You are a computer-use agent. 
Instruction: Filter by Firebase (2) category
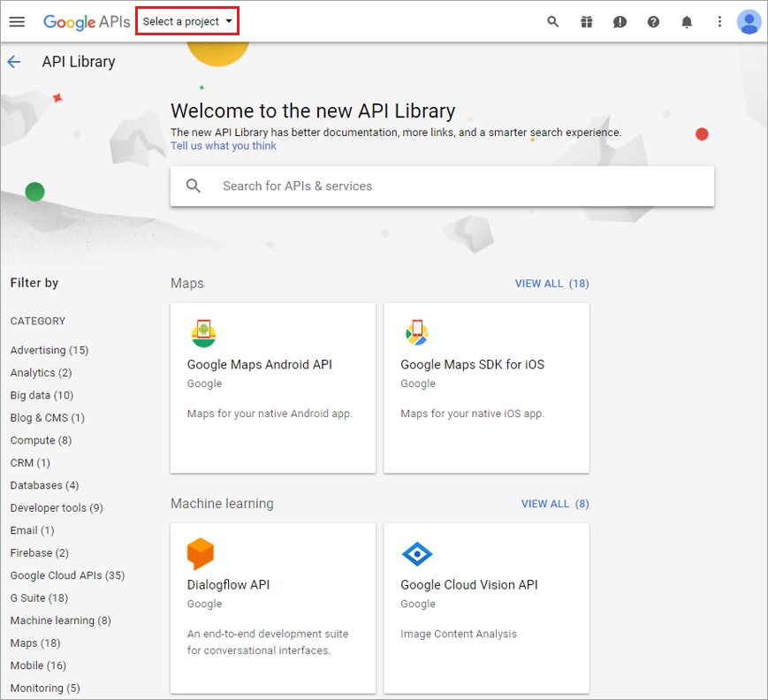[x=40, y=553]
